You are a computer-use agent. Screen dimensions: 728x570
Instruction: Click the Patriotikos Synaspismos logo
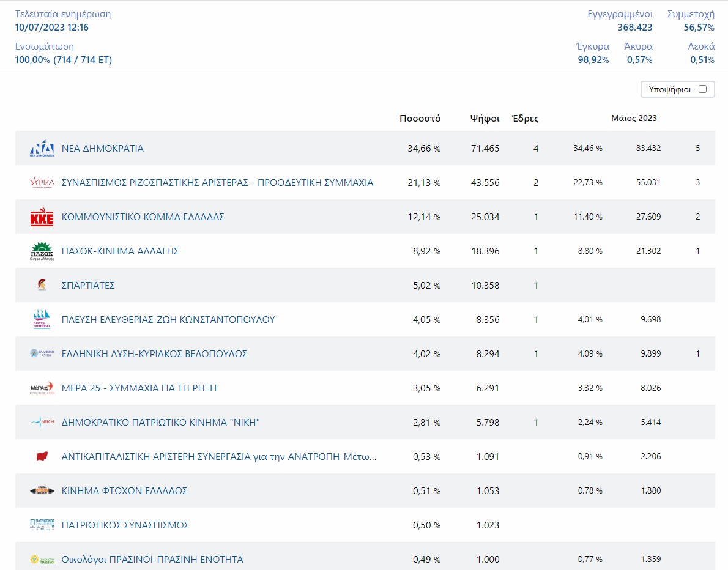(x=42, y=525)
